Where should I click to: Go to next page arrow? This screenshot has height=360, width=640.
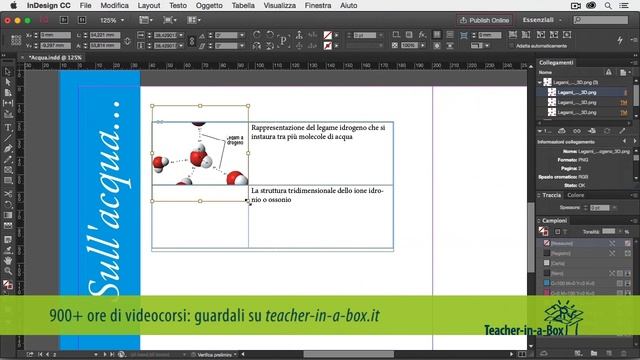point(104,355)
